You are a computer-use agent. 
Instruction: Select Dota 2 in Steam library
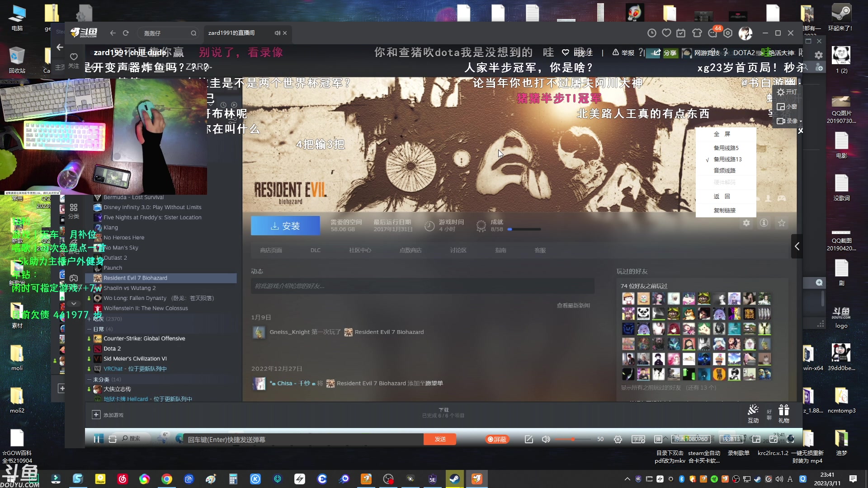pos(112,349)
